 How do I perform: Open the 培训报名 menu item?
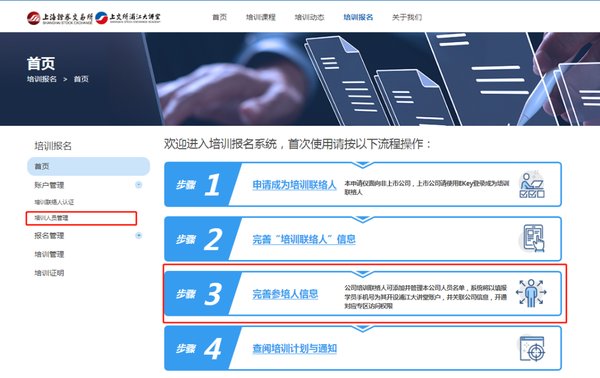pos(358,17)
